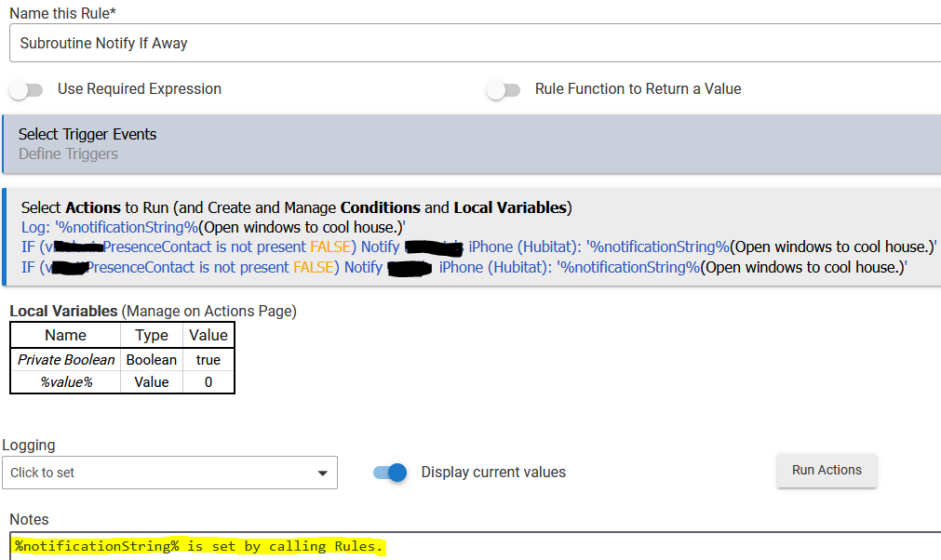Click the first IF PresenceContact Notify action
The width and height of the screenshot is (941, 560).
[478, 247]
